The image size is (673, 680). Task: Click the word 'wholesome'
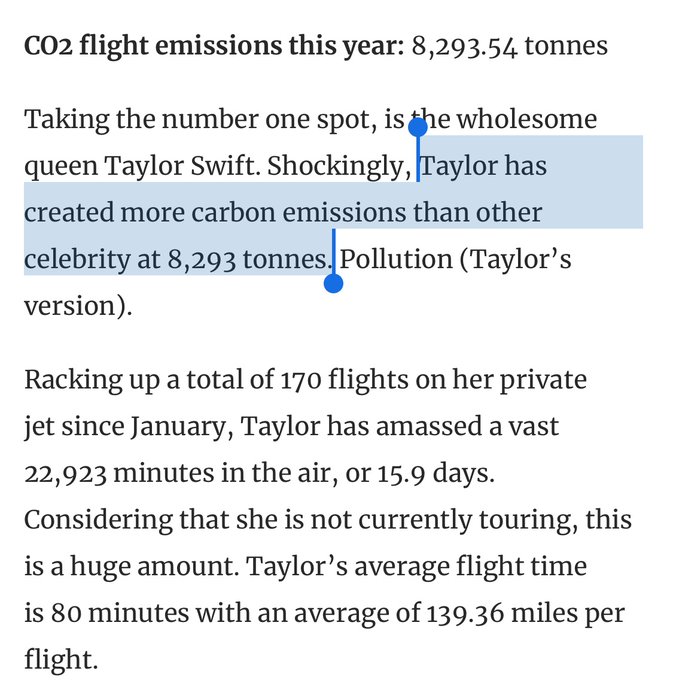pyautogui.click(x=527, y=120)
